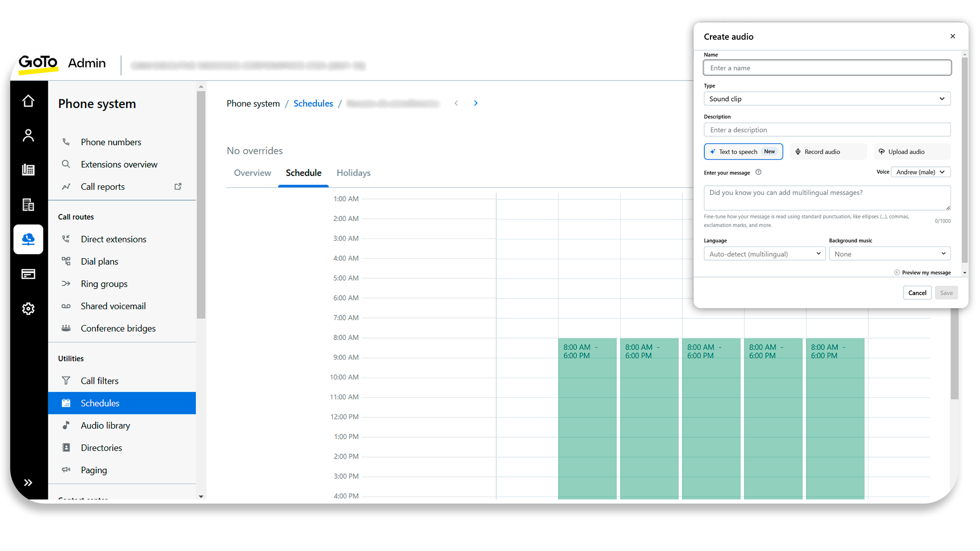Open Call reports external link icon

pyautogui.click(x=178, y=187)
